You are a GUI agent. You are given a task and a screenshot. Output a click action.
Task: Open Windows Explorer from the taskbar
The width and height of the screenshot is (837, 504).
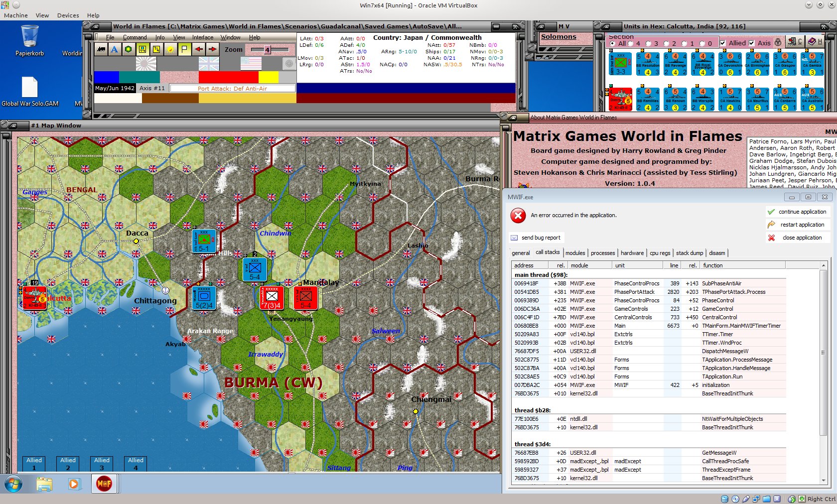44,484
